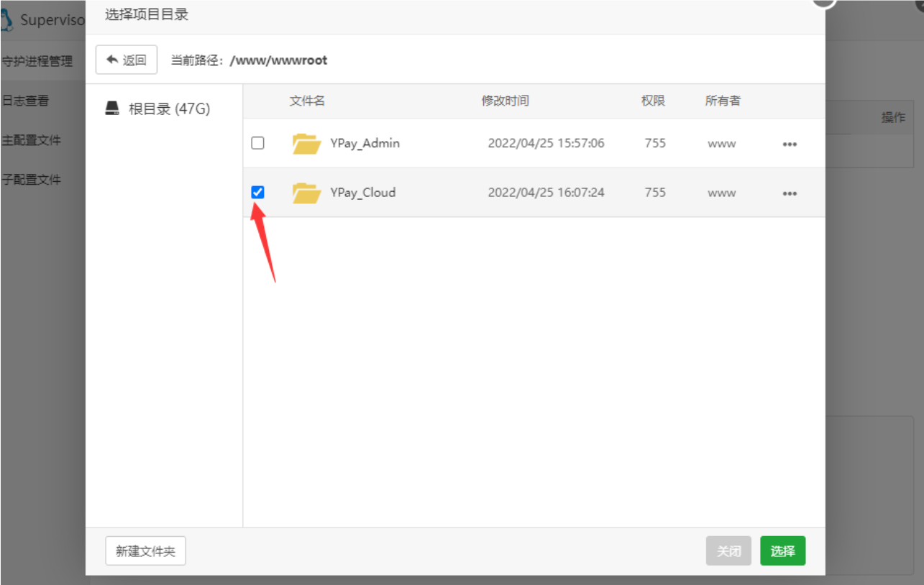Click the 修改时间 column header
924x585 pixels.
(505, 101)
